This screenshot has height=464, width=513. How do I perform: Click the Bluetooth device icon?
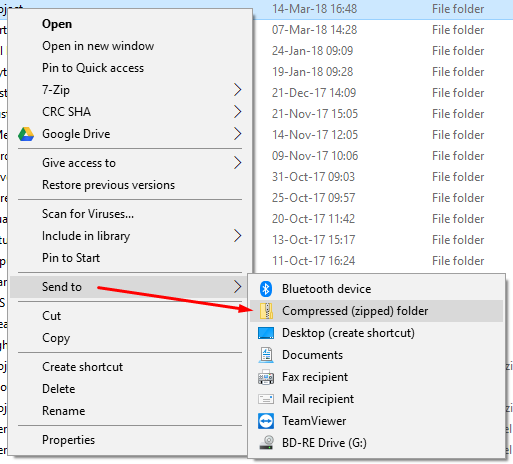pyautogui.click(x=266, y=289)
